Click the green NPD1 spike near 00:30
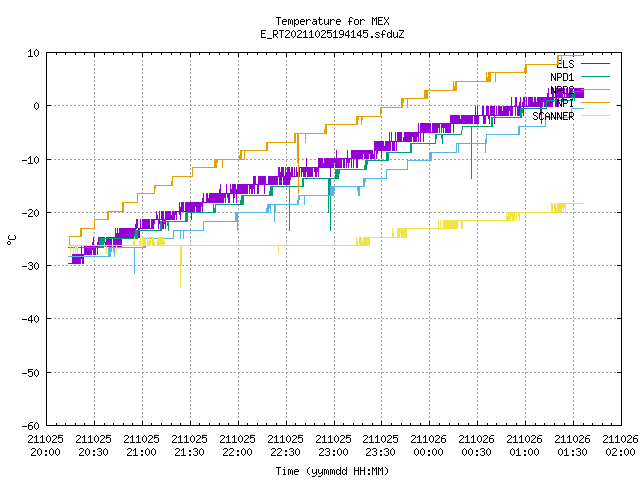This screenshot has width=640, height=480. 471,153
